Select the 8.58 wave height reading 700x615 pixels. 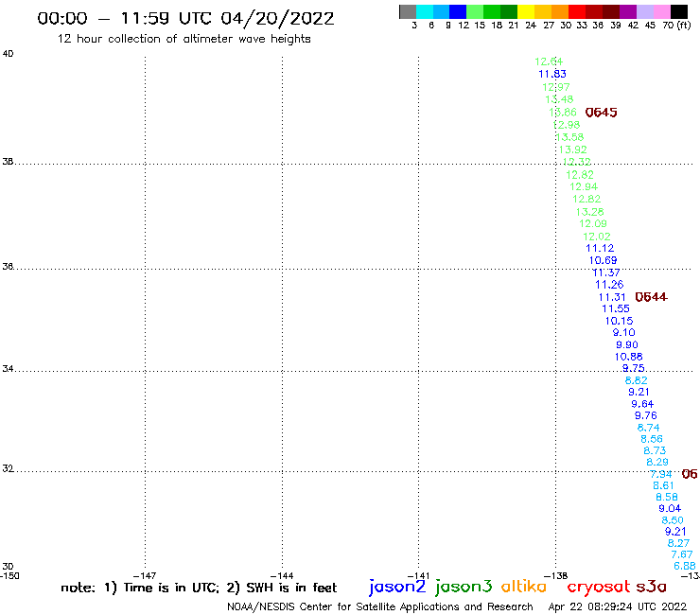coord(667,497)
